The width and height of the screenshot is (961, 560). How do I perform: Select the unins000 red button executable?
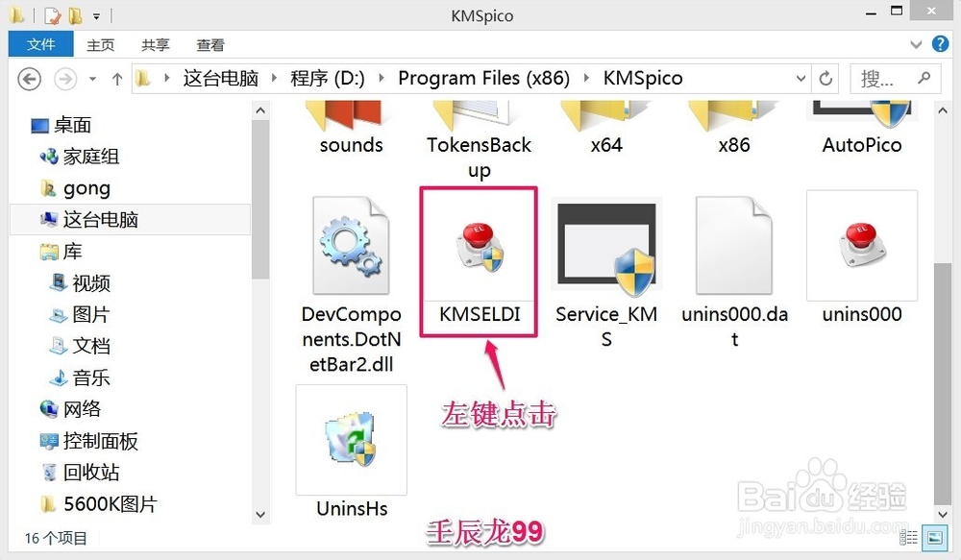[862, 245]
